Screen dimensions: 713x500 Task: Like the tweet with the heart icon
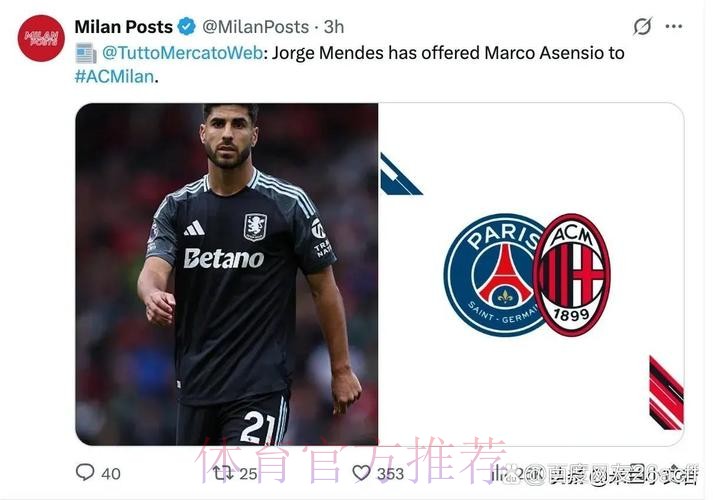pyautogui.click(x=362, y=473)
